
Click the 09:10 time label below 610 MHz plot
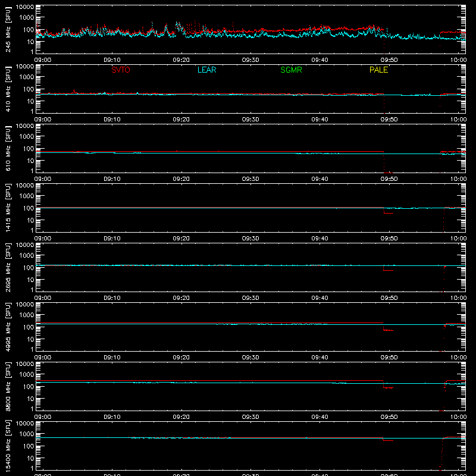112,179
